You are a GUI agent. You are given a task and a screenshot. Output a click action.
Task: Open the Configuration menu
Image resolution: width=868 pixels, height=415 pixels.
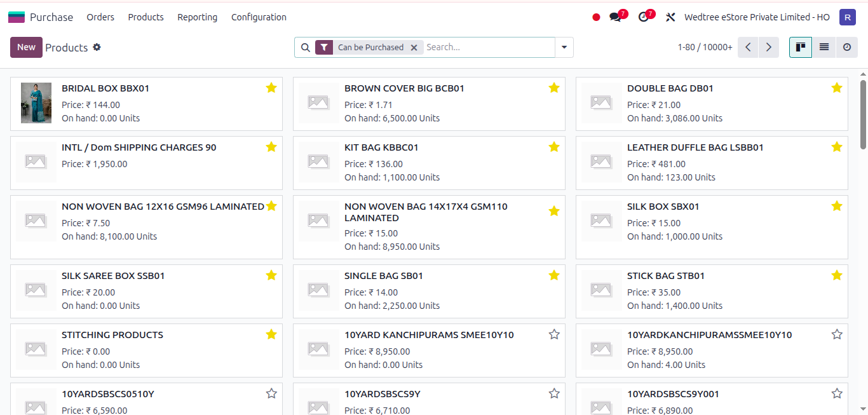click(x=259, y=17)
